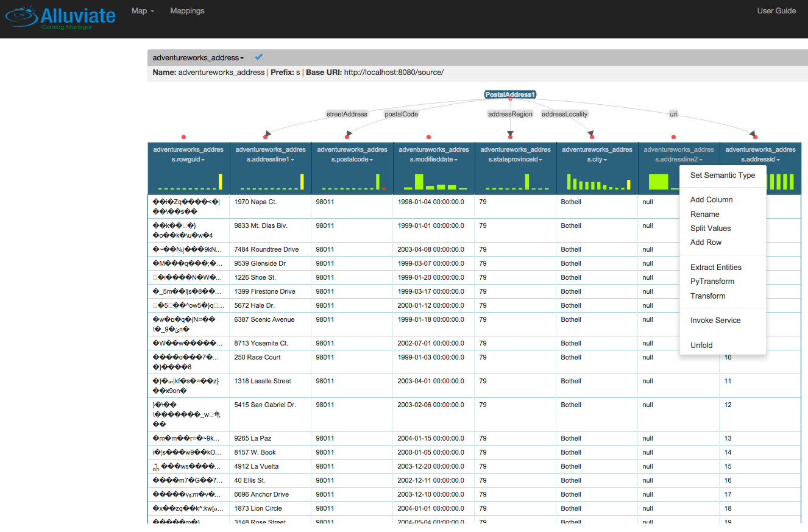
Task: Choose Add Row in the column menu
Action: (723, 243)
